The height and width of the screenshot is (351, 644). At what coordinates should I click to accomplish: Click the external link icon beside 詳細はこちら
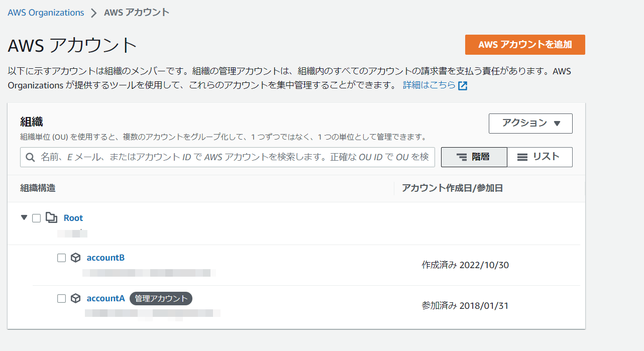tap(463, 85)
